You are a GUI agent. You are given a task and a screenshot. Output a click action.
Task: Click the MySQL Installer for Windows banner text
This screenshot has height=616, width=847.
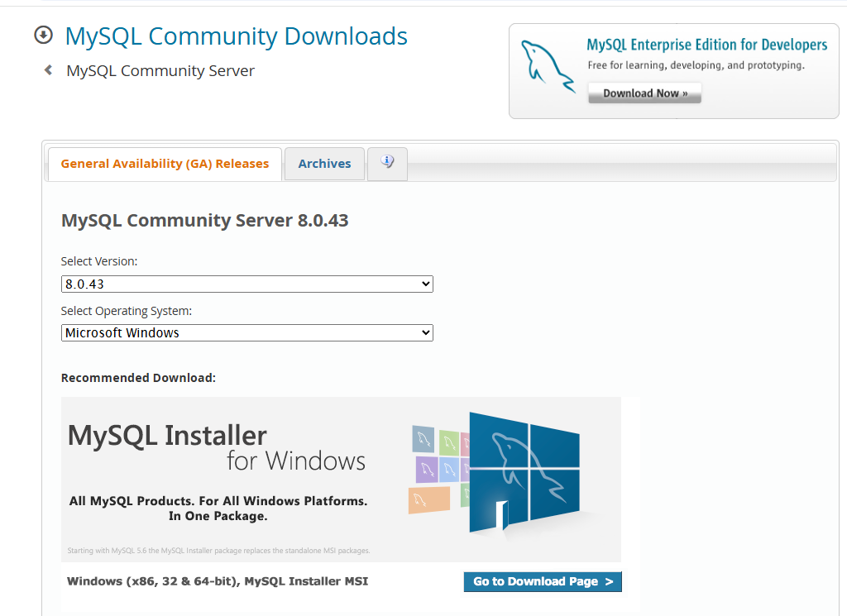(217, 447)
